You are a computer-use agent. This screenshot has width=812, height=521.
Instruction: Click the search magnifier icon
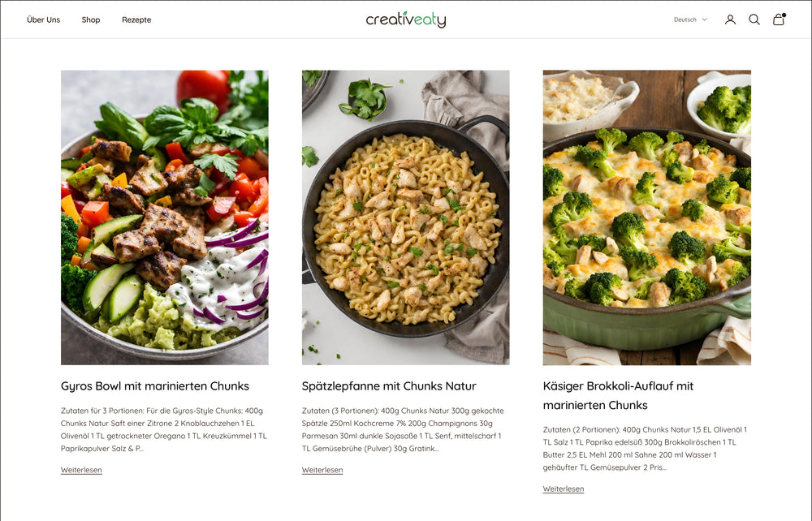coord(754,19)
